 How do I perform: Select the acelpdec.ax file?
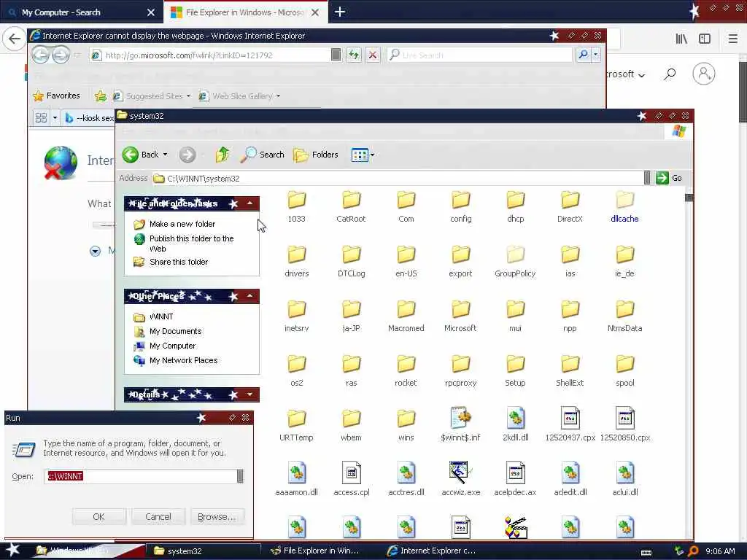[516, 480]
